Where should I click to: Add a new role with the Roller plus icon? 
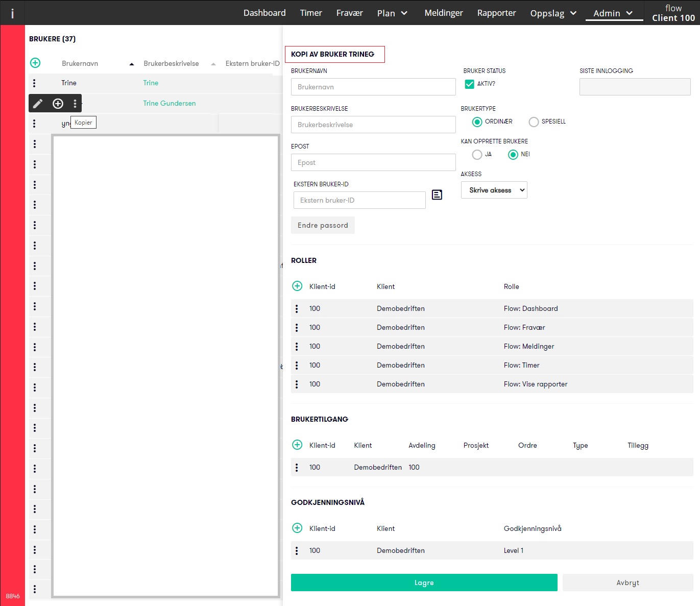pyautogui.click(x=297, y=286)
